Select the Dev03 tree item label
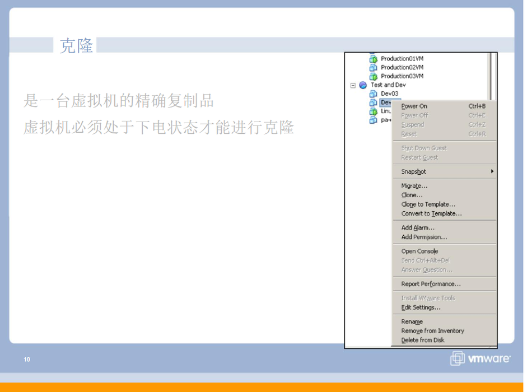Screen dimensions: 532x392 [389, 94]
